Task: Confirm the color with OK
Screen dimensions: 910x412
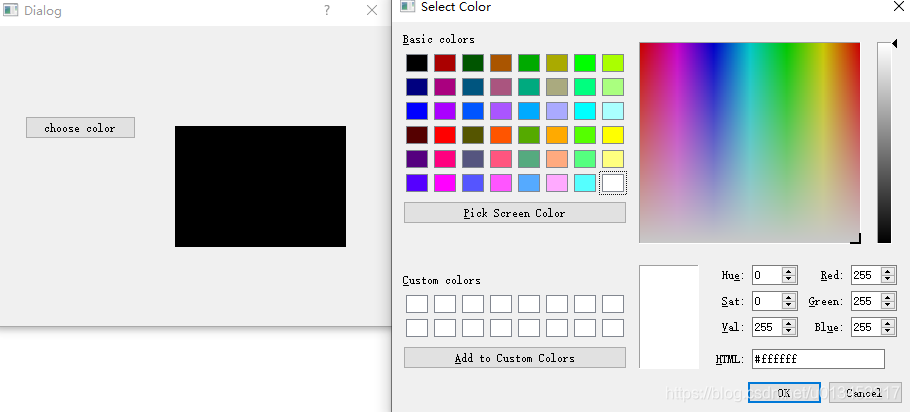Action: point(784,393)
